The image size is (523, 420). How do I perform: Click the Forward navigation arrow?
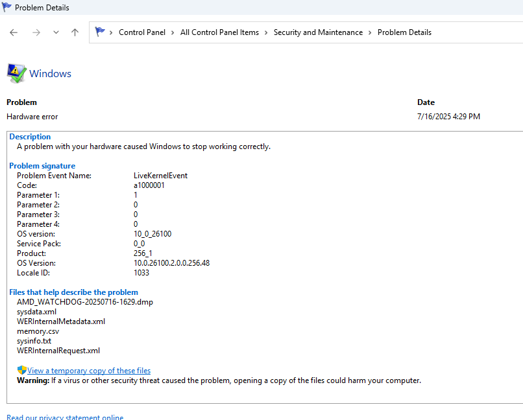tap(36, 32)
